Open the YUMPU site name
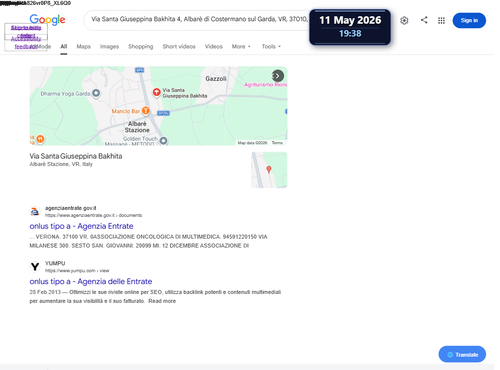The width and height of the screenshot is (500, 370). pyautogui.click(x=55, y=263)
